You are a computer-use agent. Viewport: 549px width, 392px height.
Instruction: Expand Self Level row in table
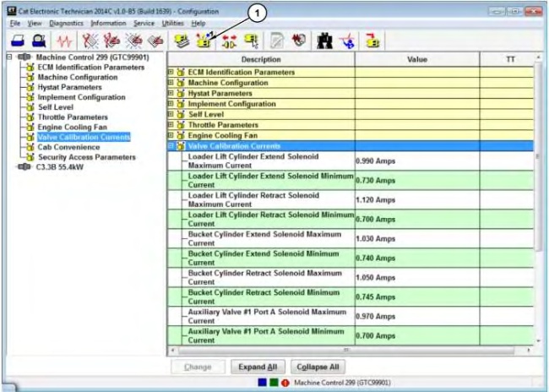click(x=171, y=114)
